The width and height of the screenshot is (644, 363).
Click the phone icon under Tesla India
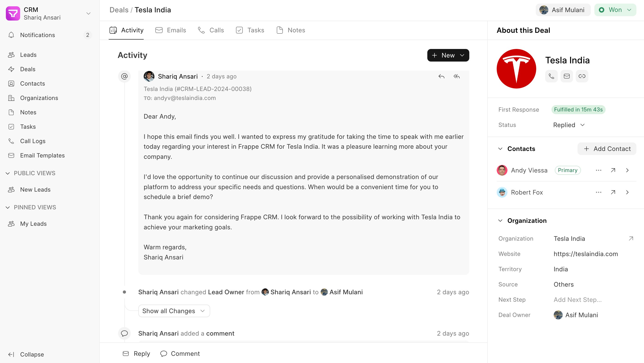click(x=551, y=76)
